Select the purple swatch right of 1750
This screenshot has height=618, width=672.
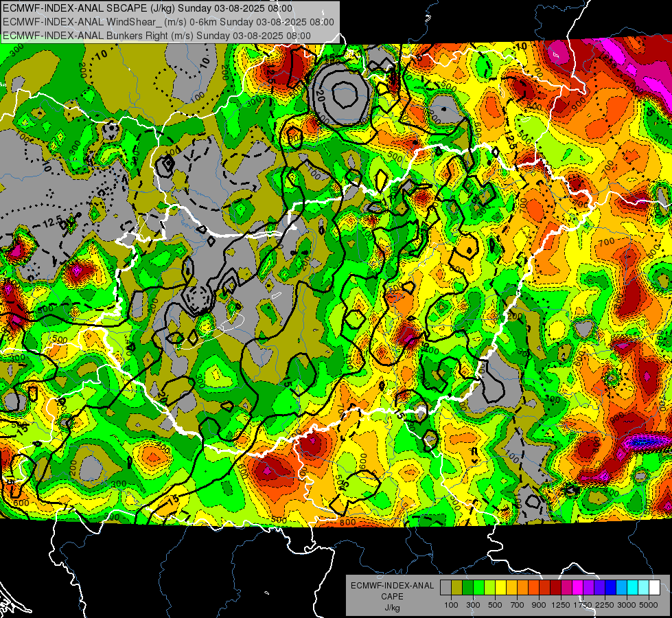click(589, 588)
